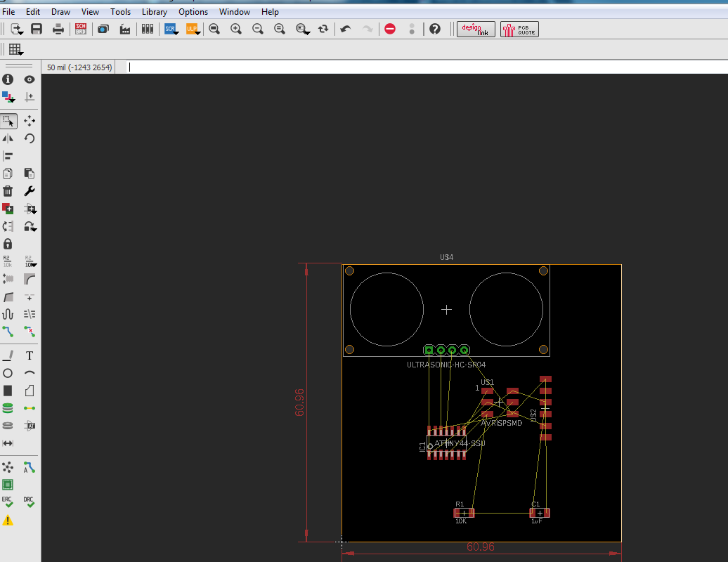Screen dimensions: 728x562
Task: Choose the Text tool
Action: (x=30, y=355)
